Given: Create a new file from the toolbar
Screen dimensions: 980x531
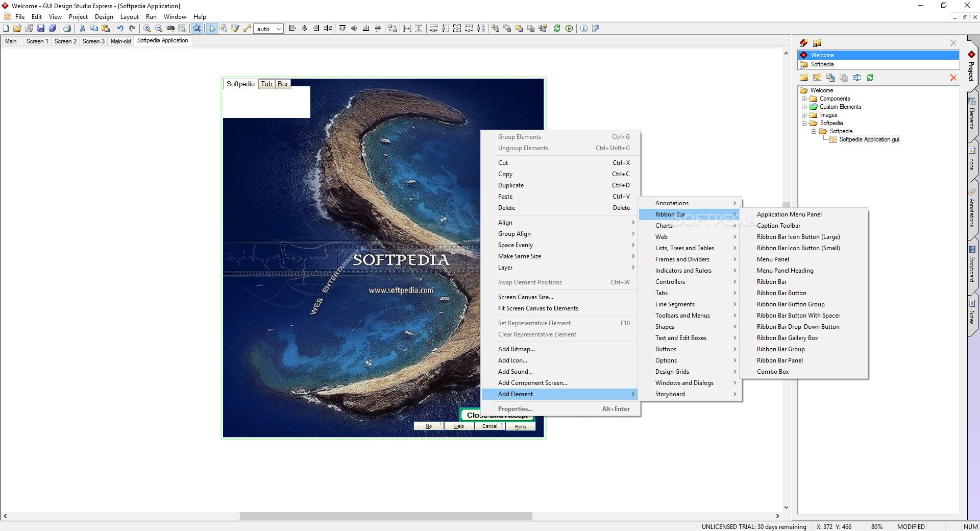Looking at the screenshot, I should (6, 29).
